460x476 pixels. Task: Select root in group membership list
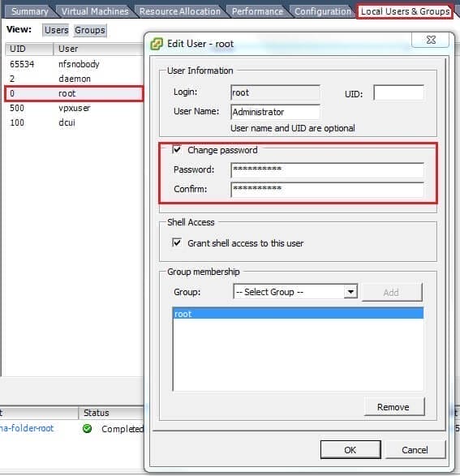299,314
